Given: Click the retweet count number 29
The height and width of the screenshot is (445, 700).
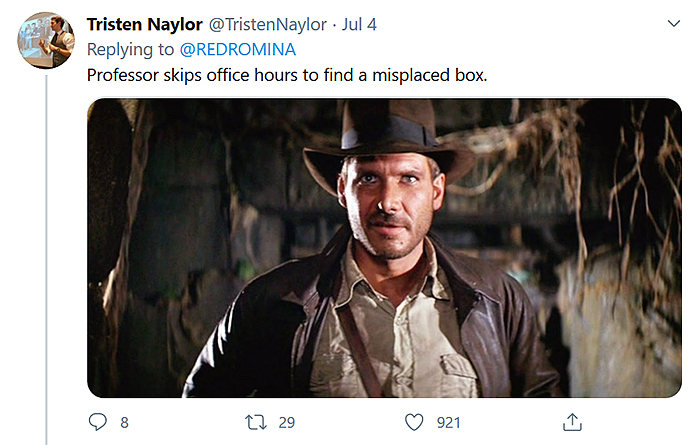Looking at the screenshot, I should pyautogui.click(x=287, y=422).
